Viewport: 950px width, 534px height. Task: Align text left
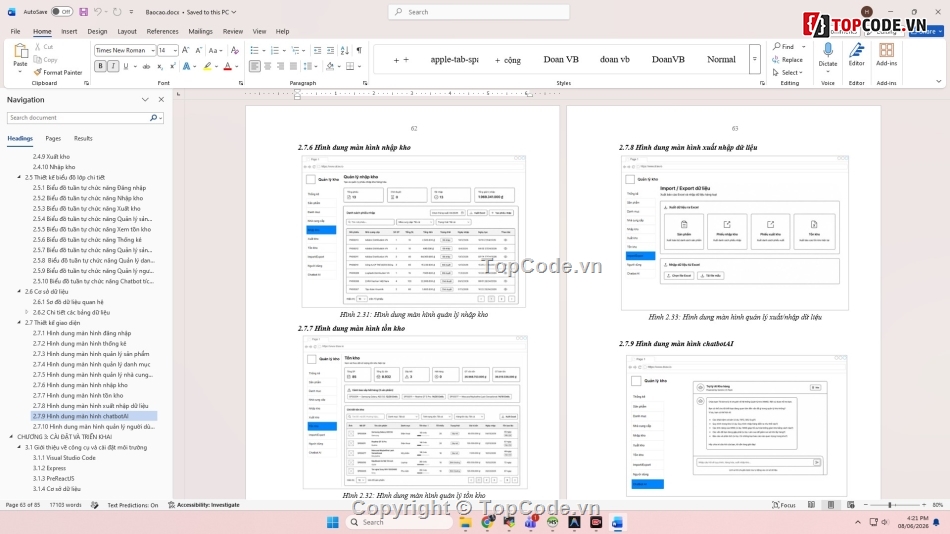(254, 66)
